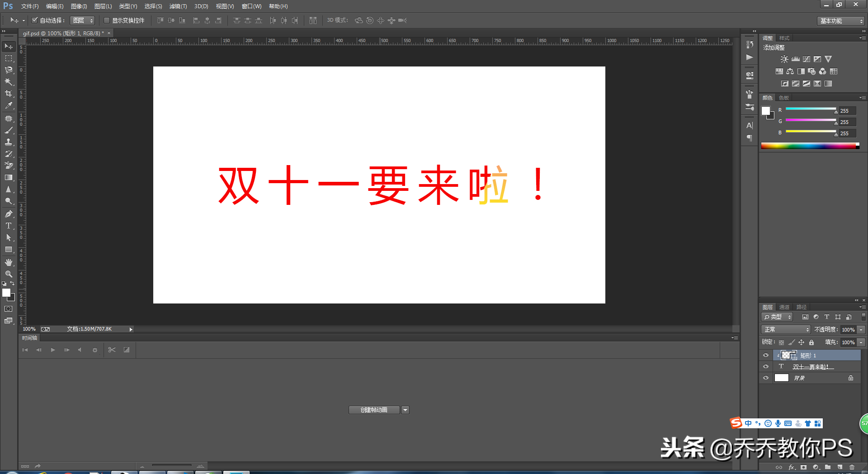
Task: Add a Hue/Saturation adjustment layer
Action: (779, 71)
